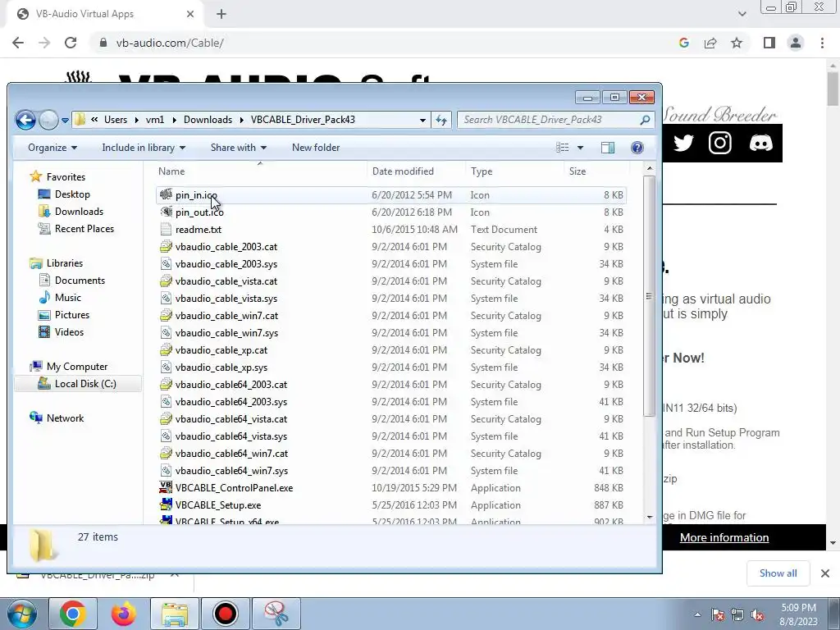Click Users in the address breadcrumb
This screenshot has height=630, width=840.
(116, 120)
